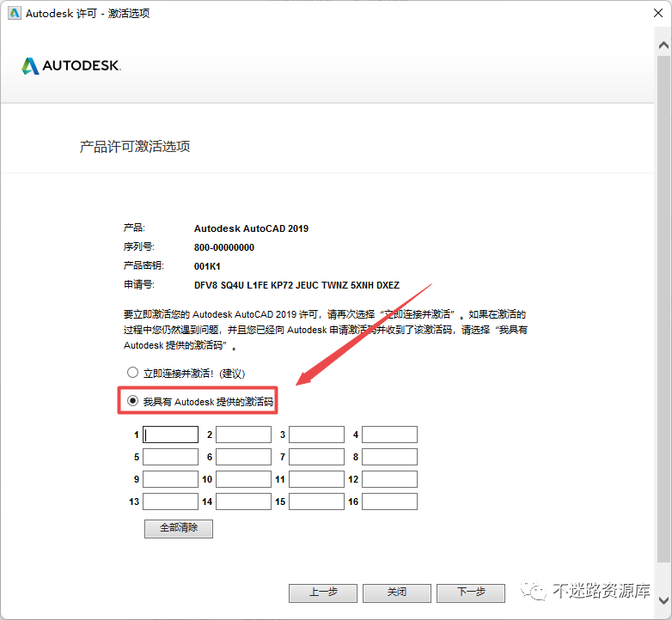
Task: Select the 'I have an activation code' option
Action: click(132, 401)
